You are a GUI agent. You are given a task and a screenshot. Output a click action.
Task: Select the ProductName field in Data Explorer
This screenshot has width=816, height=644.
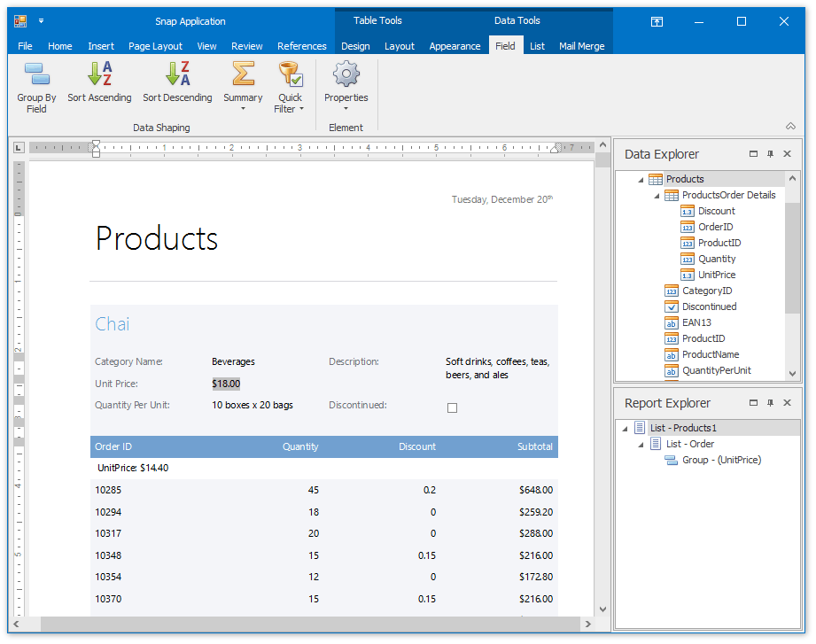(x=710, y=354)
